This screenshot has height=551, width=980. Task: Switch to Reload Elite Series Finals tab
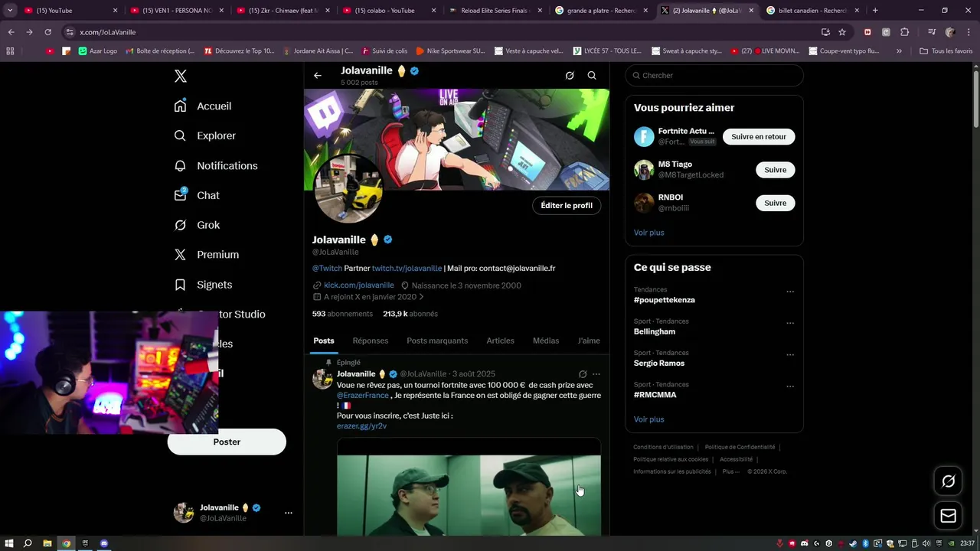494,11
